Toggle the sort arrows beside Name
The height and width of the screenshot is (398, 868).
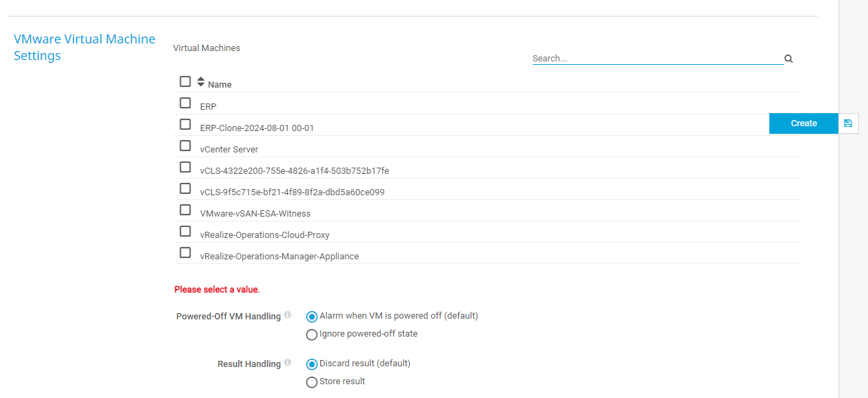point(201,81)
